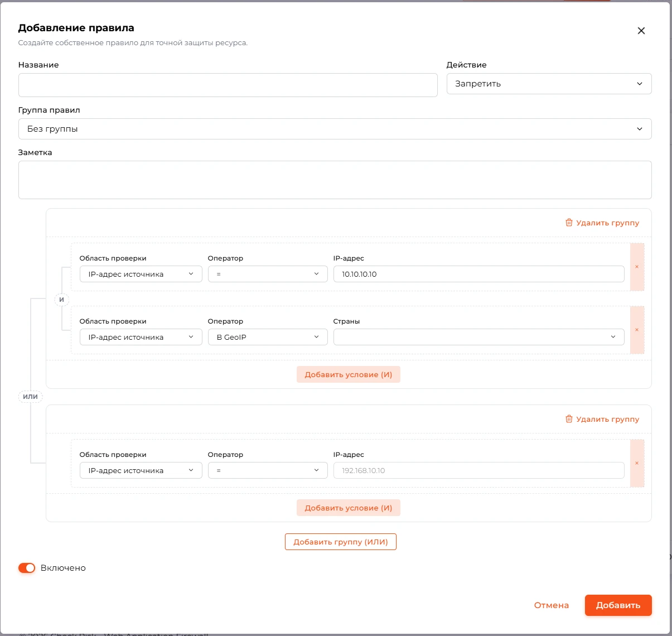Open the B GeoIP operator dropdown

(x=268, y=337)
